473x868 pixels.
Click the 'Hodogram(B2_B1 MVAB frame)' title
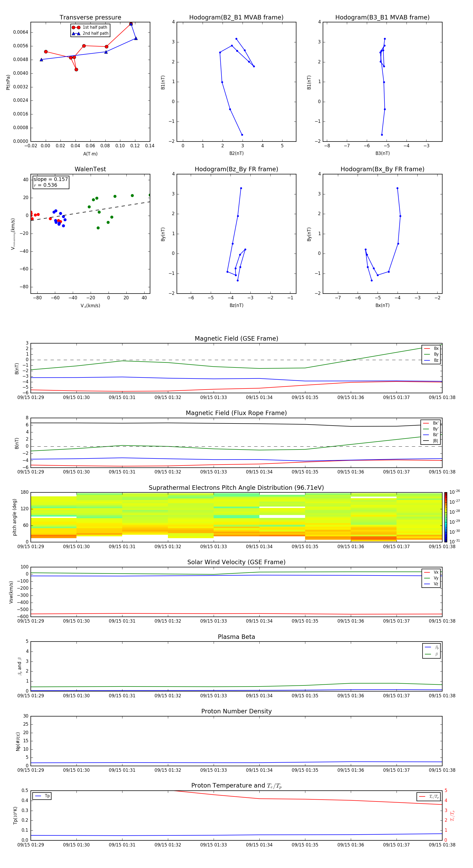click(236, 18)
